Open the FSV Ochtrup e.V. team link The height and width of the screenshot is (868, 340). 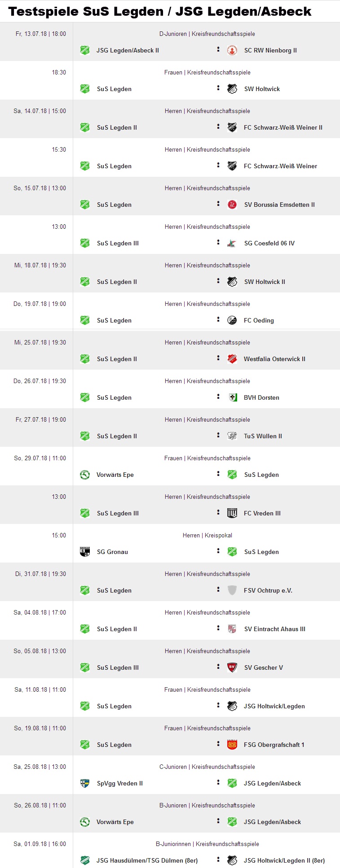point(268,590)
